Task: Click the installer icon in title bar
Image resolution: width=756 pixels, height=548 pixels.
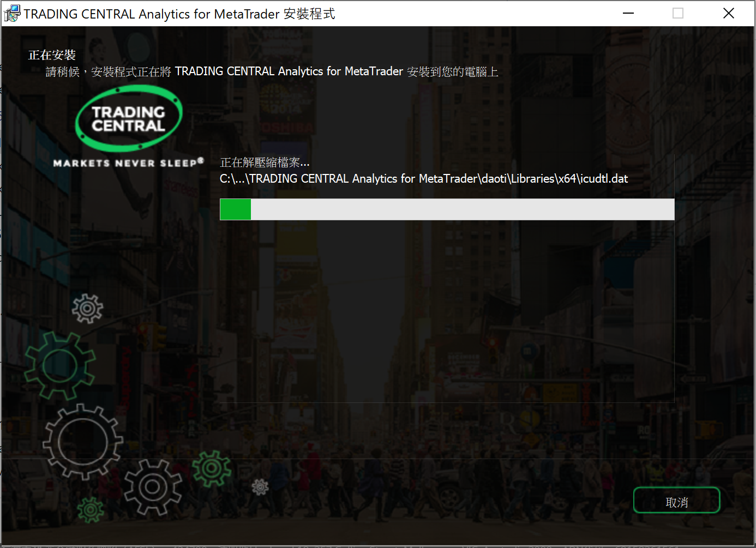Action: click(x=11, y=14)
